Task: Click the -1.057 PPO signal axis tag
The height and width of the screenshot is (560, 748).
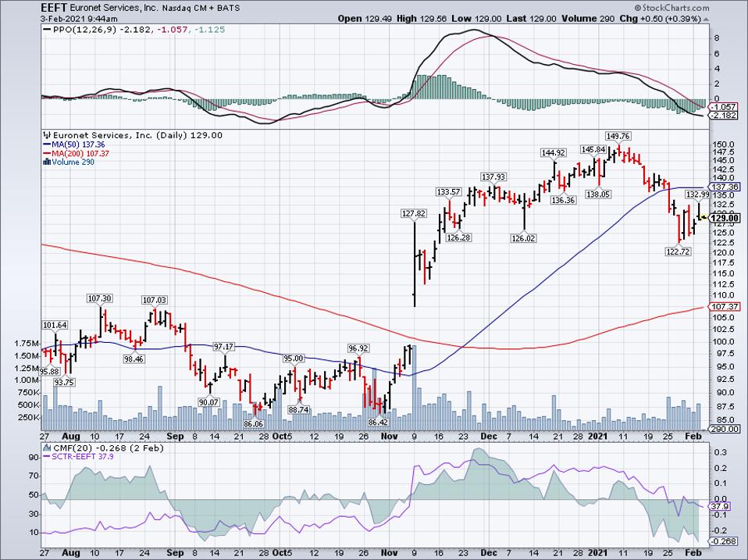Action: pyautogui.click(x=724, y=107)
